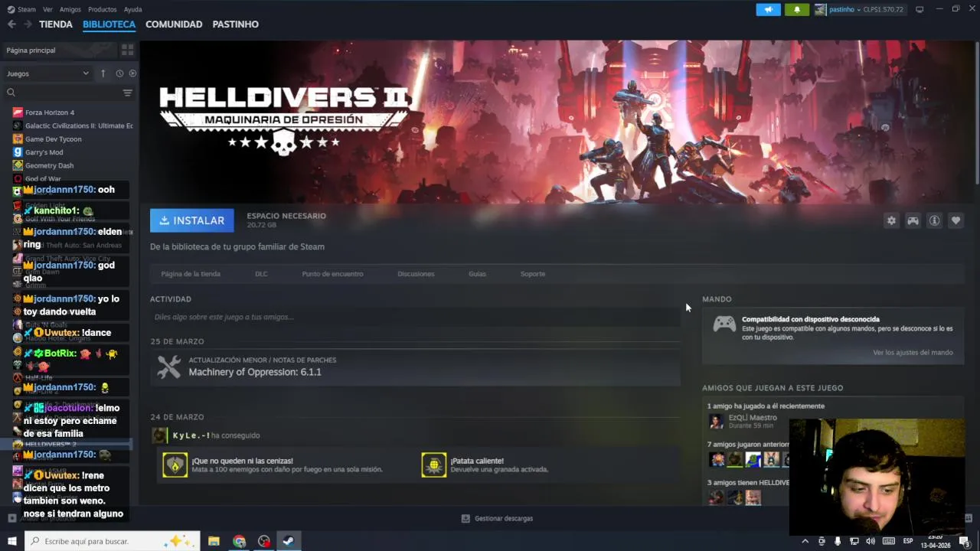The height and width of the screenshot is (551, 980).
Task: Open the library advanced filter icon
Action: 127,93
